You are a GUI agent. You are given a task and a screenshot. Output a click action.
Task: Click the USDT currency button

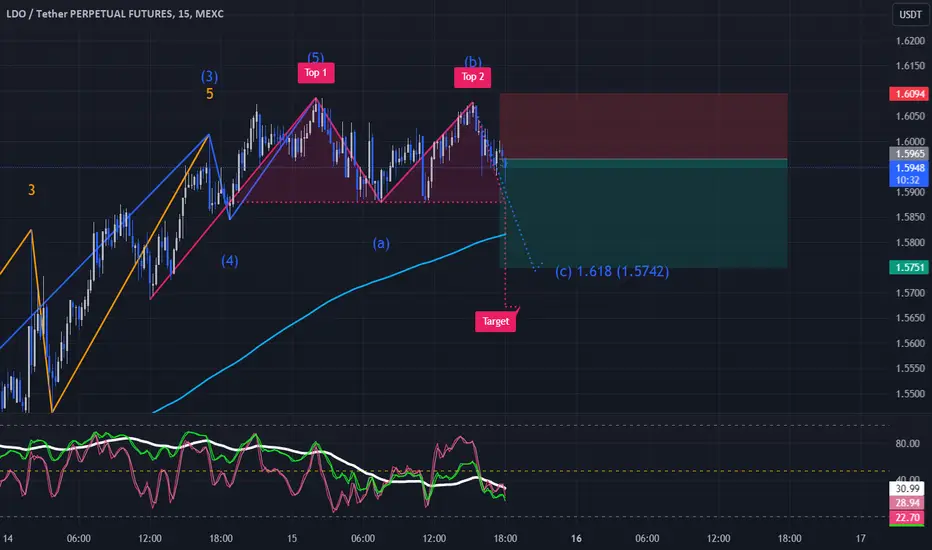coord(910,15)
